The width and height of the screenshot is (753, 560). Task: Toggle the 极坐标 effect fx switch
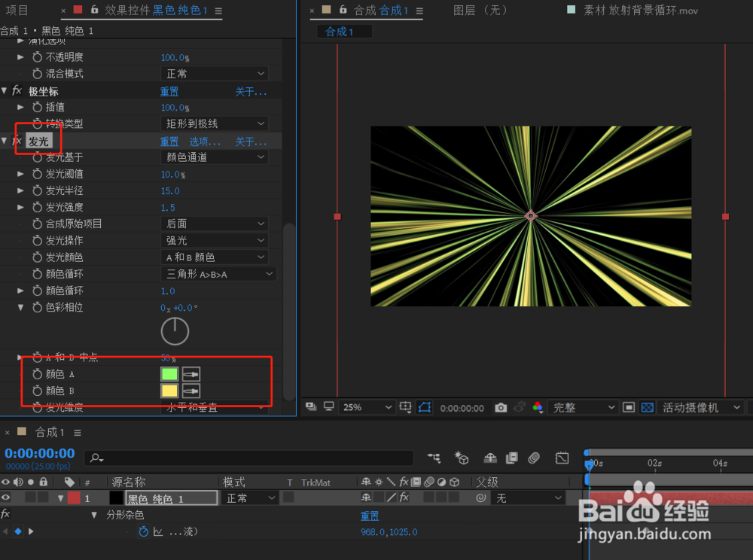pos(17,90)
